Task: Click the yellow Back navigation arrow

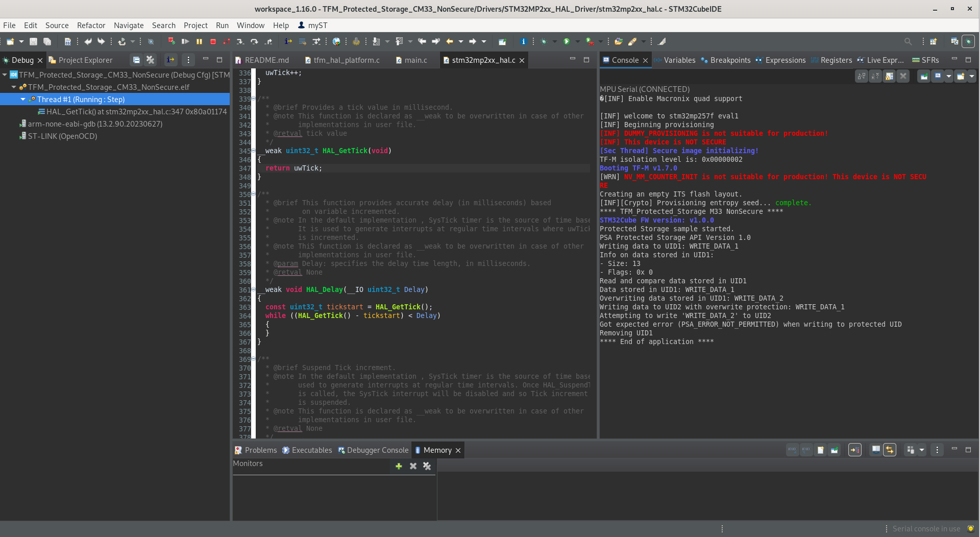Action: coord(450,41)
